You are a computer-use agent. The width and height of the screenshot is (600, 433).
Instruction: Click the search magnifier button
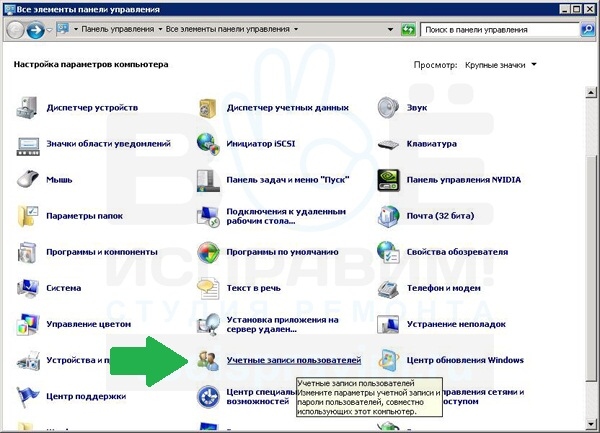pos(587,29)
